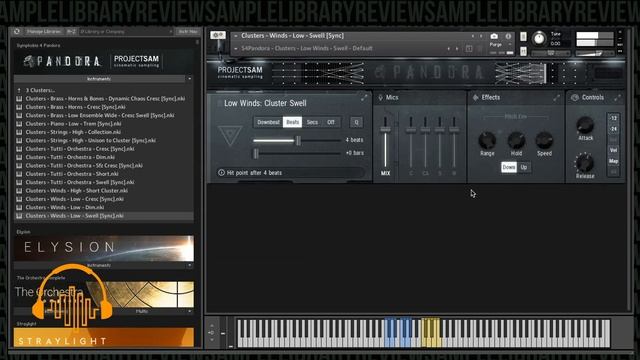Turn sync mode Off
The image size is (640, 360).
(331, 122)
